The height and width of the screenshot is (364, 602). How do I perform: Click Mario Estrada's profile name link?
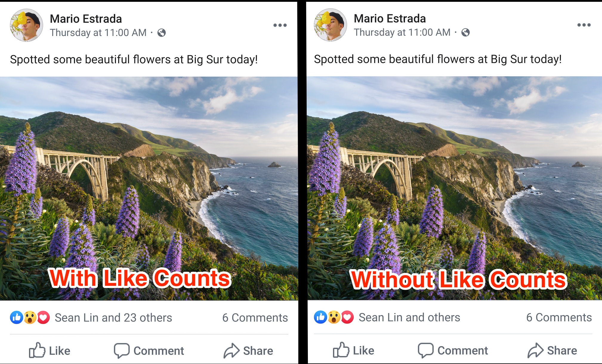[86, 18]
